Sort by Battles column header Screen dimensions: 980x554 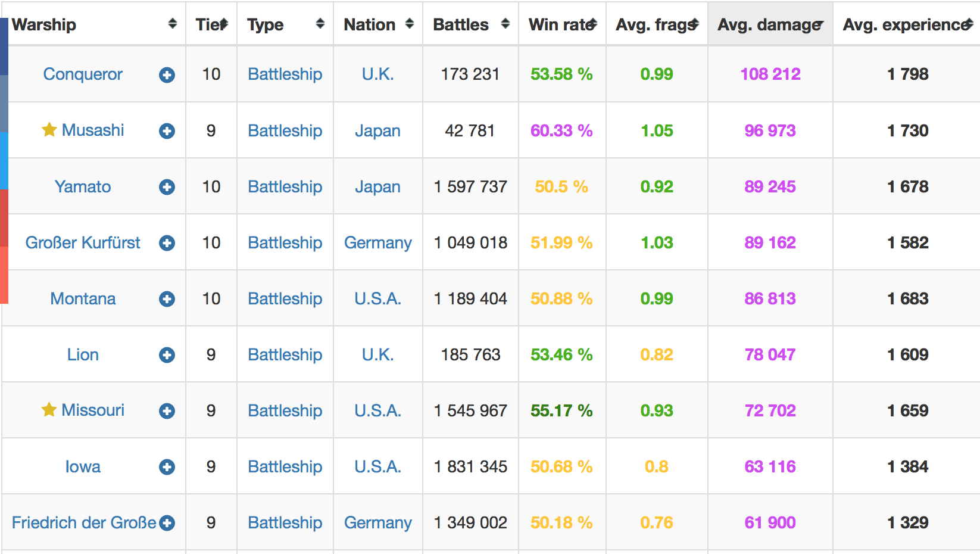pyautogui.click(x=461, y=24)
